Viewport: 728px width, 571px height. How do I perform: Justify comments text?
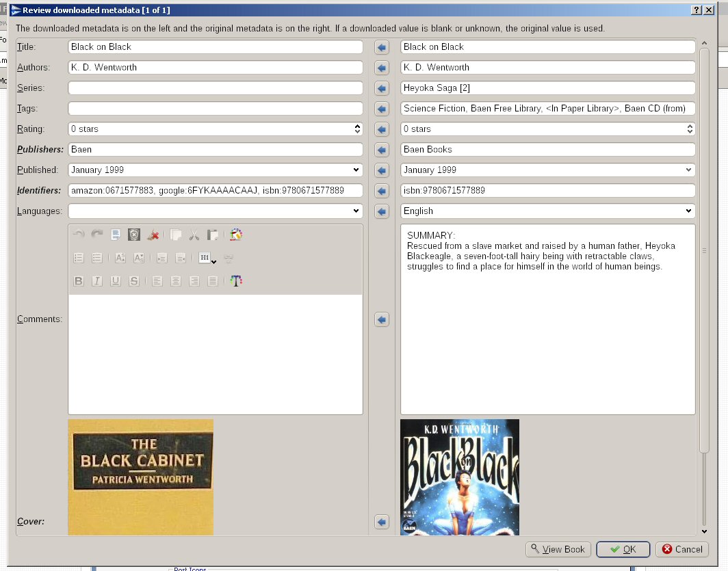(x=213, y=280)
